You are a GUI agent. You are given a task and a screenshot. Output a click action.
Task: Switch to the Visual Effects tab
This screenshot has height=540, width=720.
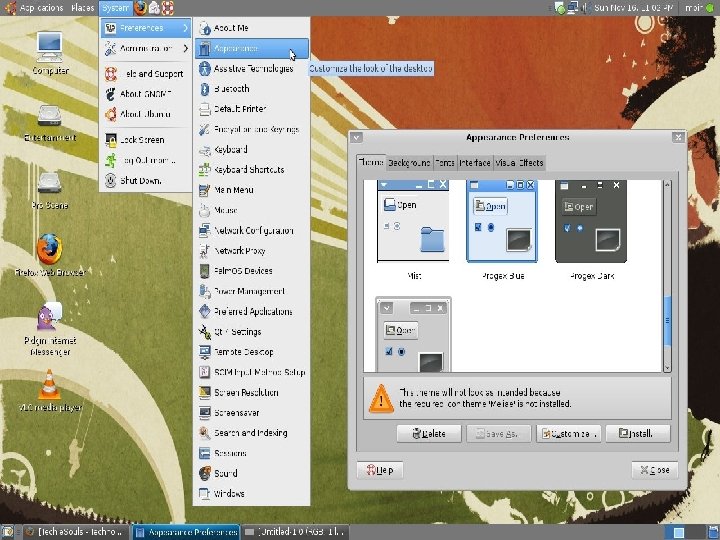coord(519,163)
